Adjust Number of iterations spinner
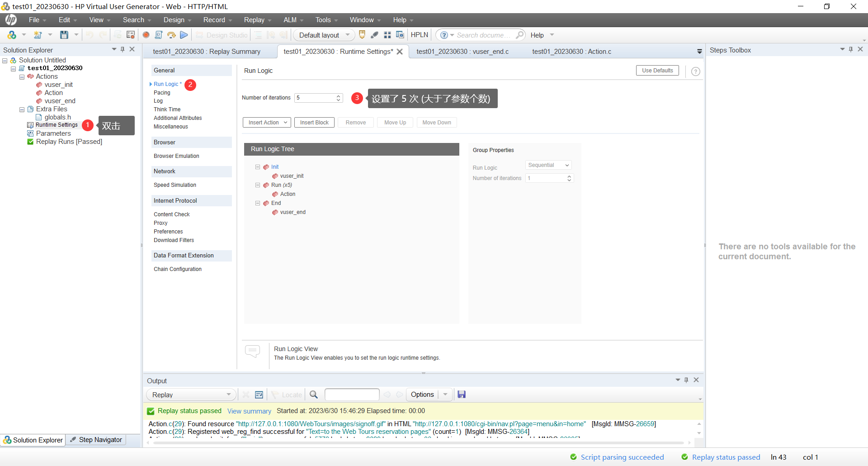 pyautogui.click(x=338, y=98)
